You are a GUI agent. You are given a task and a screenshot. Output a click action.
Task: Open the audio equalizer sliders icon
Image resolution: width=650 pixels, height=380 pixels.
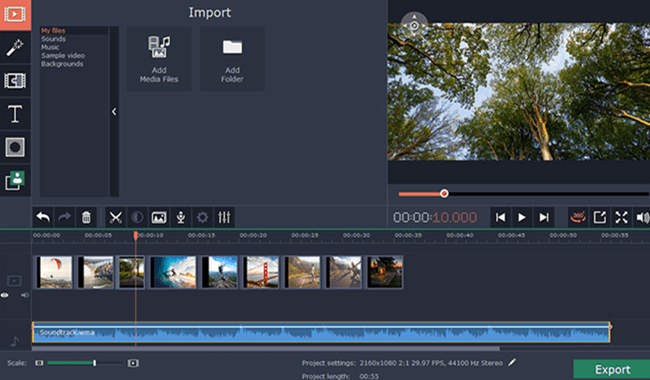[x=224, y=217]
